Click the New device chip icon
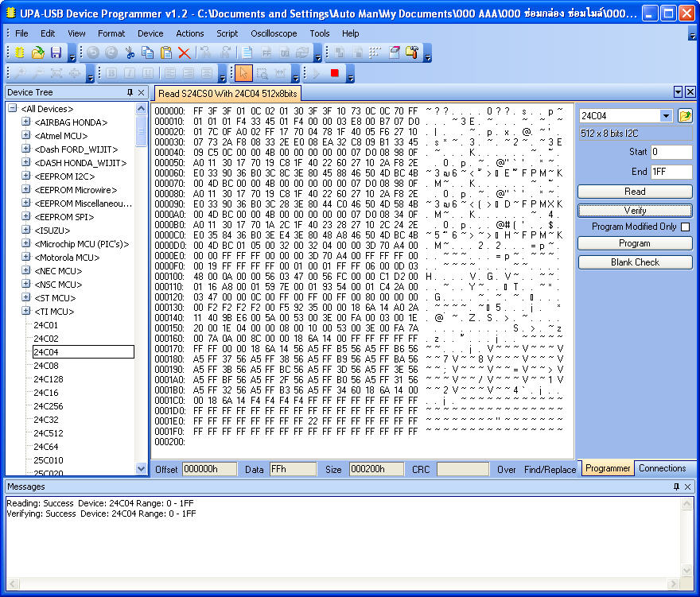 pos(20,52)
